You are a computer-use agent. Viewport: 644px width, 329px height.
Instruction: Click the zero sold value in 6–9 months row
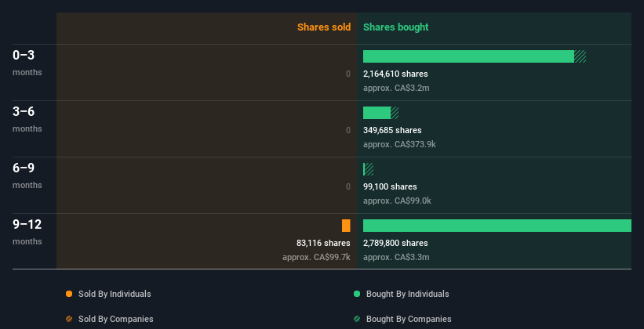click(348, 186)
